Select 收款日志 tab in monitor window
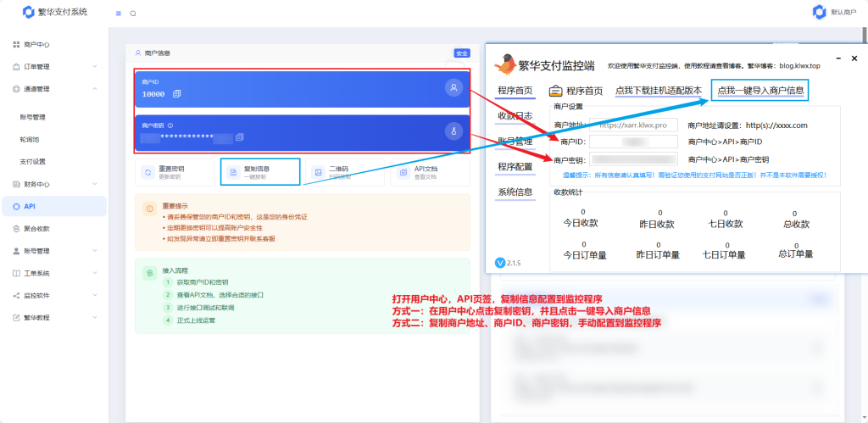 tap(515, 116)
